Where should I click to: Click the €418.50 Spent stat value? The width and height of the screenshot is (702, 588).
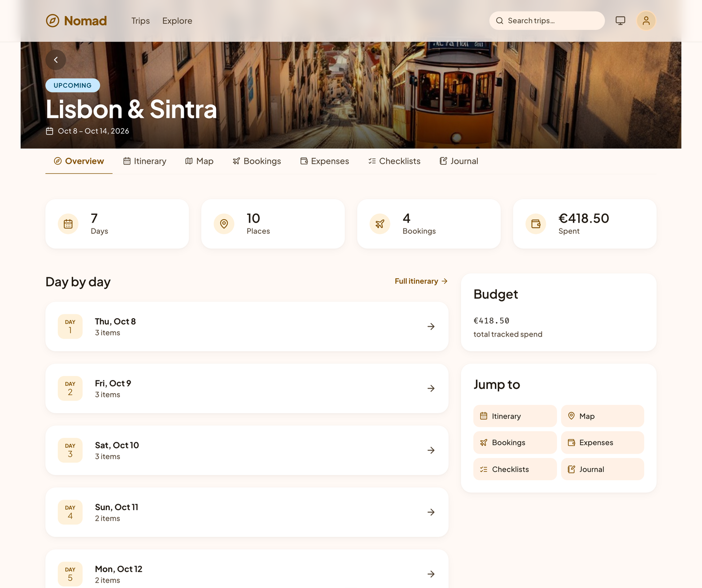point(584,218)
